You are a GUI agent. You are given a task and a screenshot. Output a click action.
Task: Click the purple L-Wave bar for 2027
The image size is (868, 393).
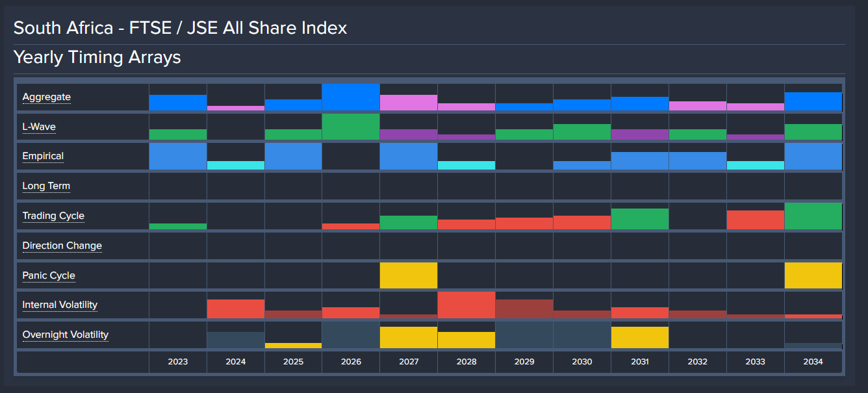point(409,135)
